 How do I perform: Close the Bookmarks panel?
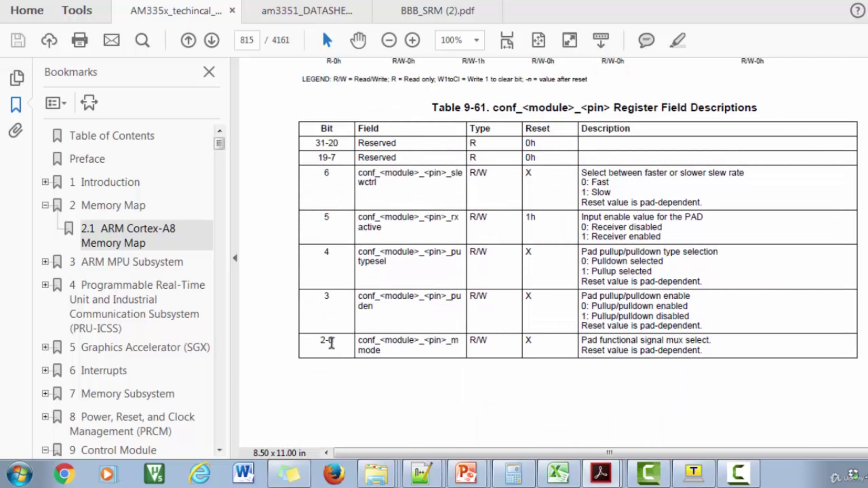(209, 72)
